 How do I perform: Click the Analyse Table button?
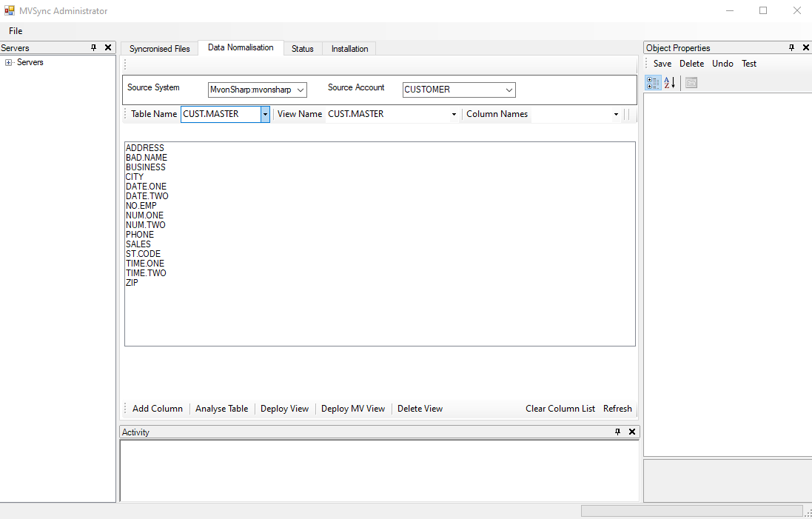221,409
